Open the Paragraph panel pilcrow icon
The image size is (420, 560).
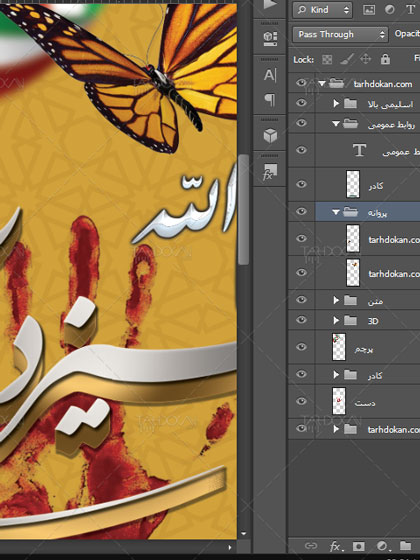(270, 100)
